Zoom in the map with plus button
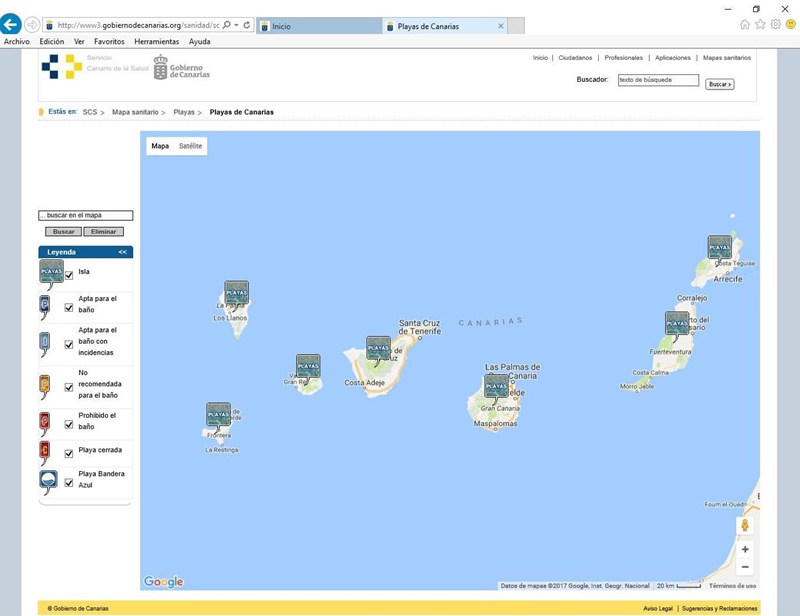Screen dimensions: 800x616 point(745,549)
